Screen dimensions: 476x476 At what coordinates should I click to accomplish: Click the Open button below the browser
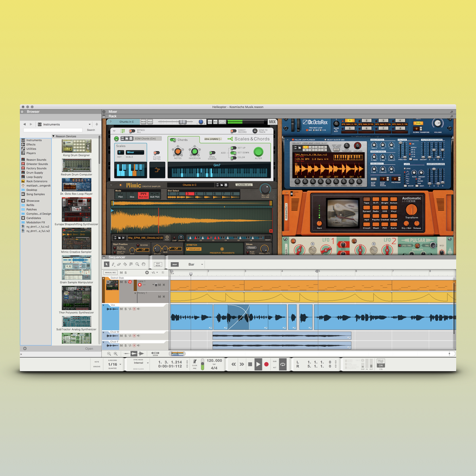click(89, 348)
